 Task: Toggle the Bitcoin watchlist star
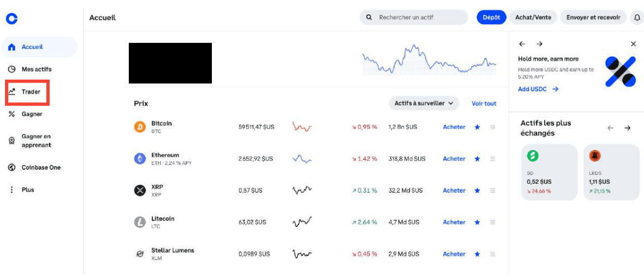tap(477, 127)
